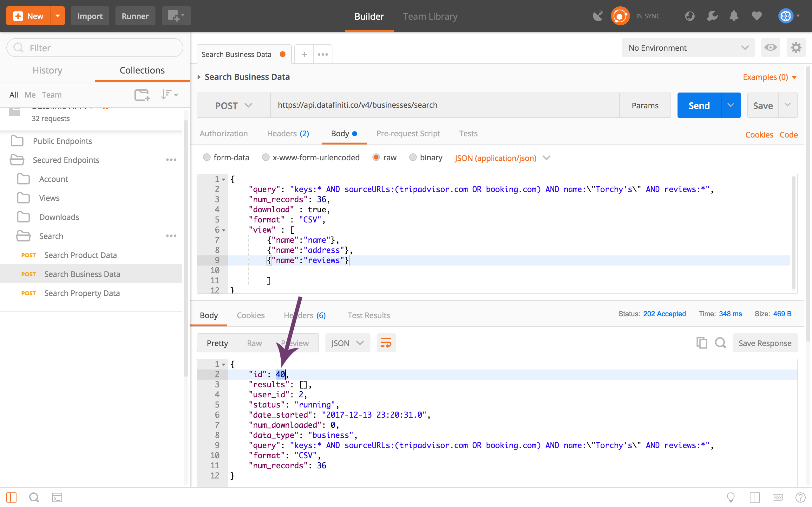Click the Body tab in response panel

(209, 314)
